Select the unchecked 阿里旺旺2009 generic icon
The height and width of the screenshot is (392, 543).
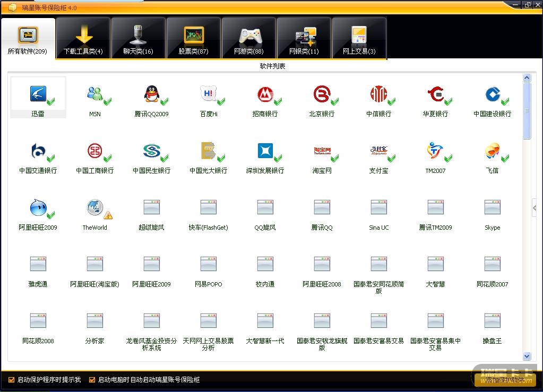(x=152, y=264)
